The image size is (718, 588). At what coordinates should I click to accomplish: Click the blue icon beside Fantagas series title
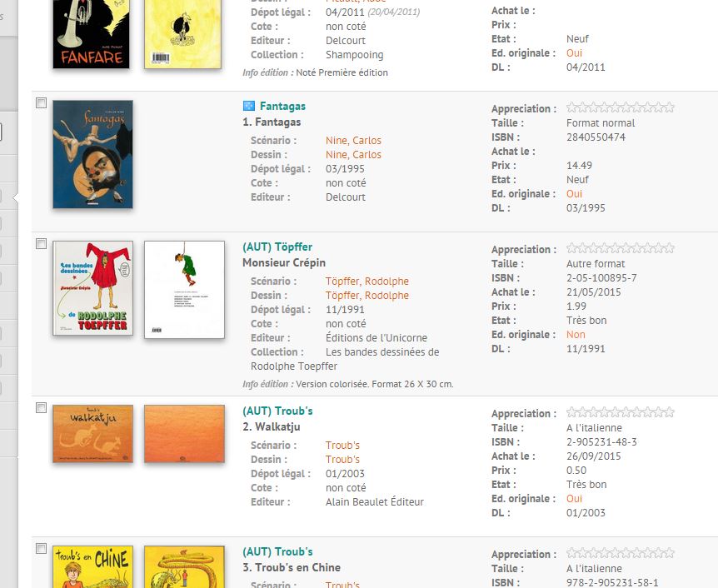[x=248, y=106]
